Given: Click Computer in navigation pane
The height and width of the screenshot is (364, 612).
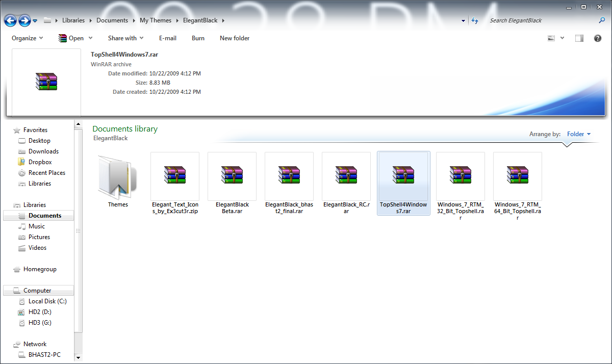Looking at the screenshot, I should tap(38, 291).
